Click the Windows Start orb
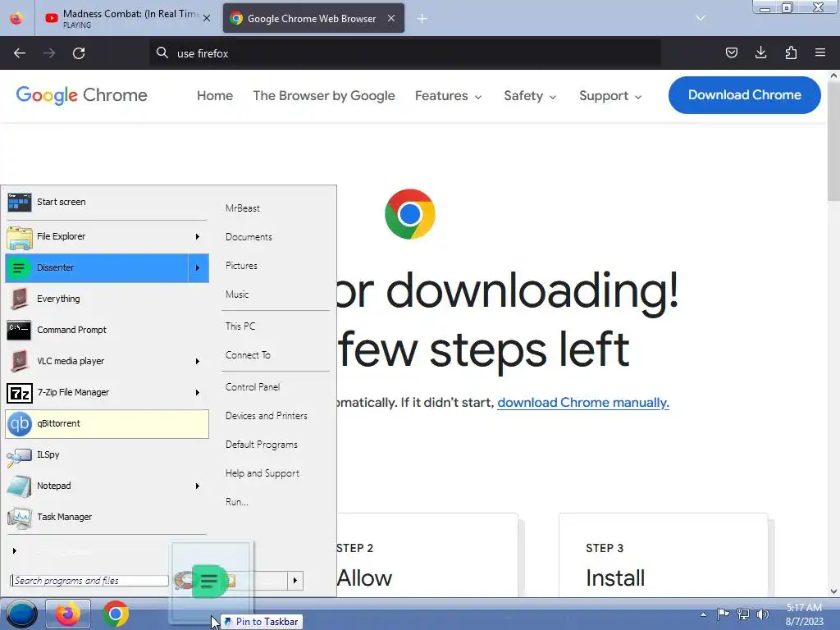Screen dimensions: 840x630 click(x=21, y=614)
